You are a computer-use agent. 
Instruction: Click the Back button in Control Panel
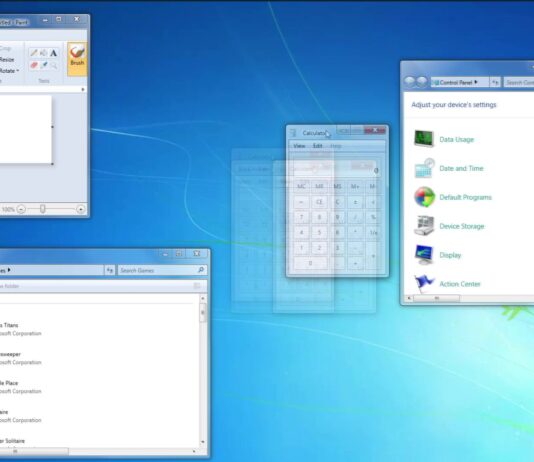click(x=410, y=81)
